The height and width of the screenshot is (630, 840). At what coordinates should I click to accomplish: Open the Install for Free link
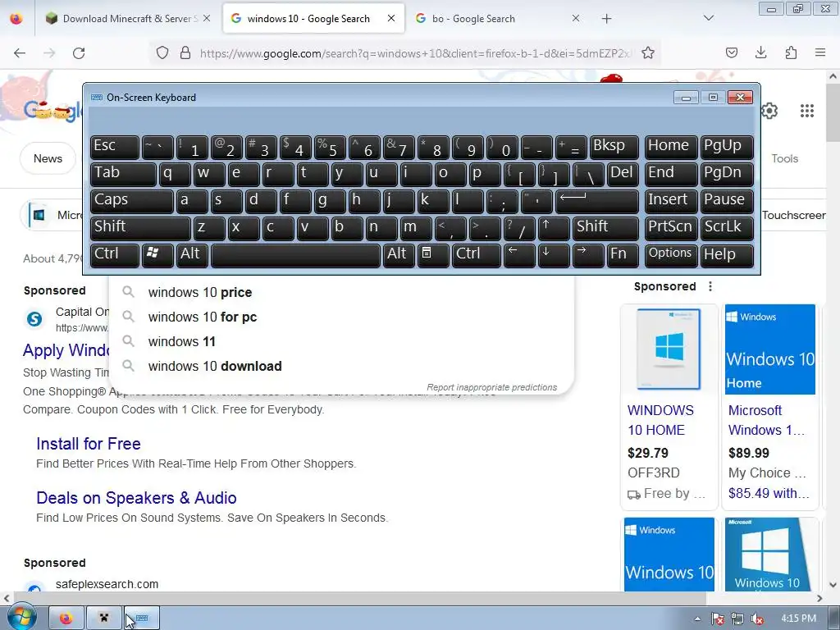coord(89,444)
